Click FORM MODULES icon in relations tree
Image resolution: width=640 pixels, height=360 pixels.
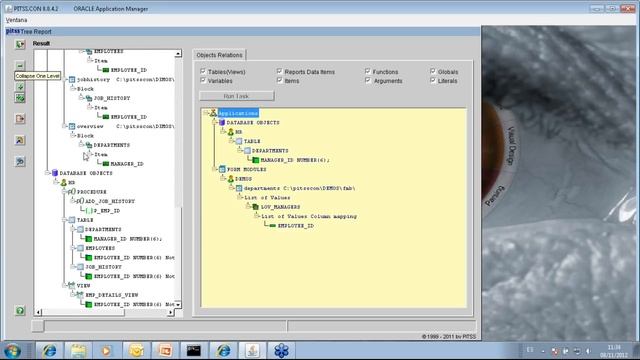222,169
